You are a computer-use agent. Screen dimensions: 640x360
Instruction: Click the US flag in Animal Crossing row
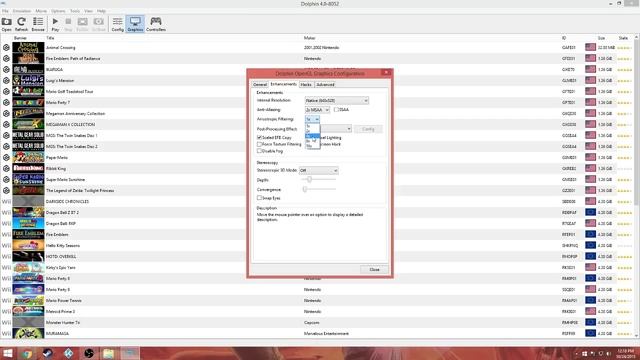pyautogui.click(x=590, y=47)
